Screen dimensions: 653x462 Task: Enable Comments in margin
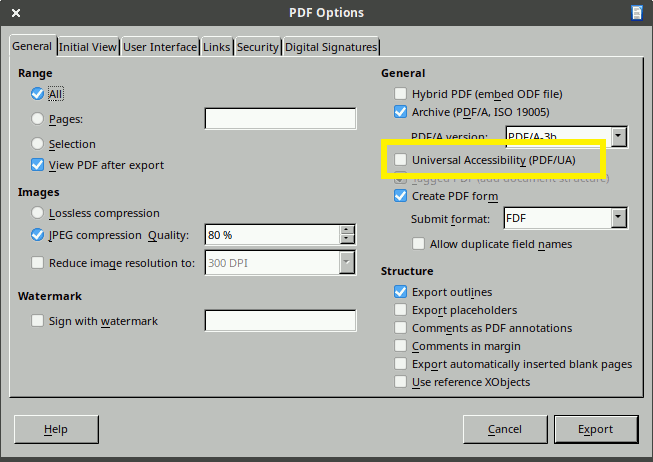pos(401,346)
